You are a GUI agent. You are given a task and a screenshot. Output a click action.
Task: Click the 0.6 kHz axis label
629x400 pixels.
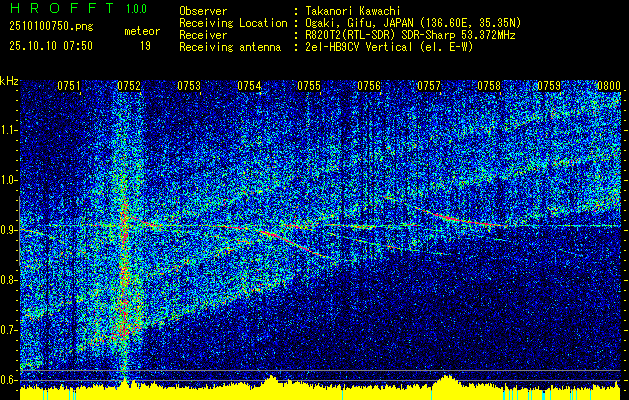7,380
